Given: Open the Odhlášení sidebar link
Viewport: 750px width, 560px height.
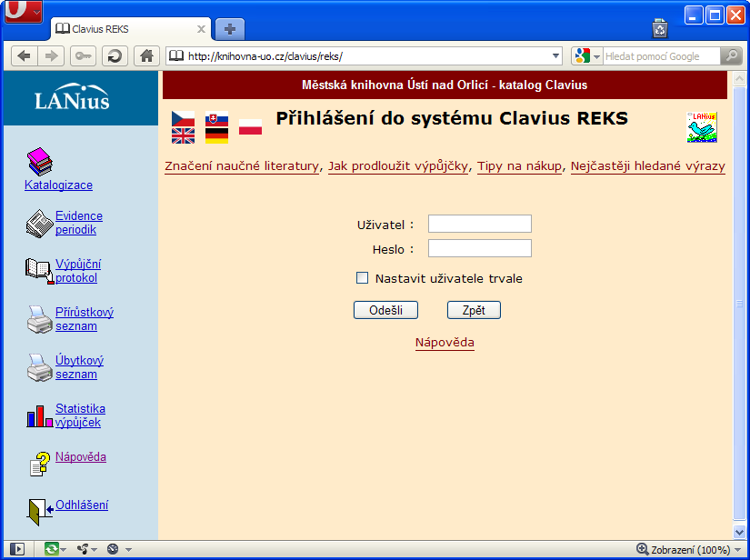Looking at the screenshot, I should tap(82, 505).
